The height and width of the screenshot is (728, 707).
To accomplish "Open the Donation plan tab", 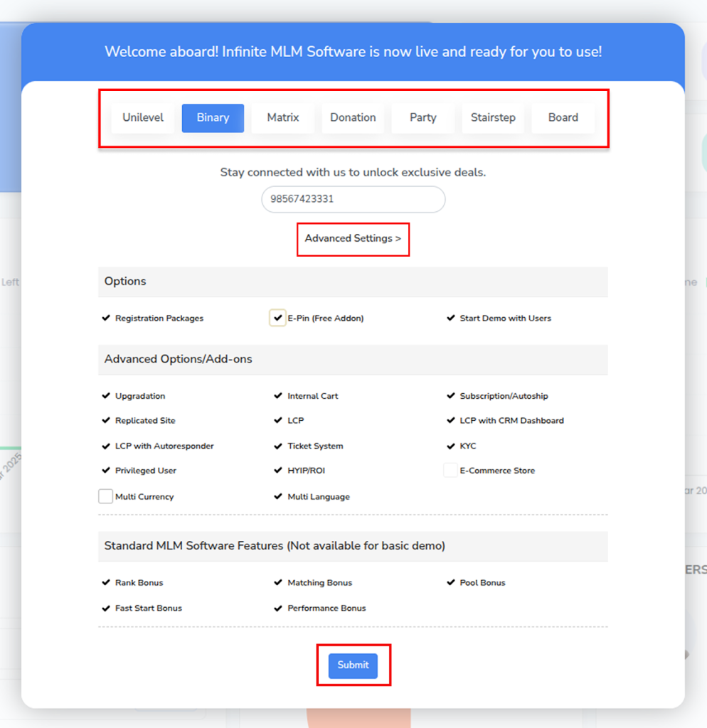I will click(x=353, y=118).
